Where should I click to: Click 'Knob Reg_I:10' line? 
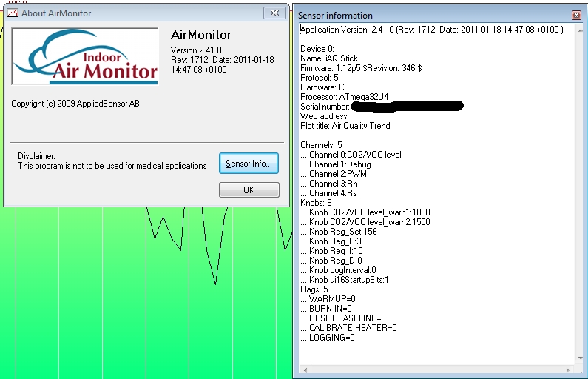tap(331, 251)
